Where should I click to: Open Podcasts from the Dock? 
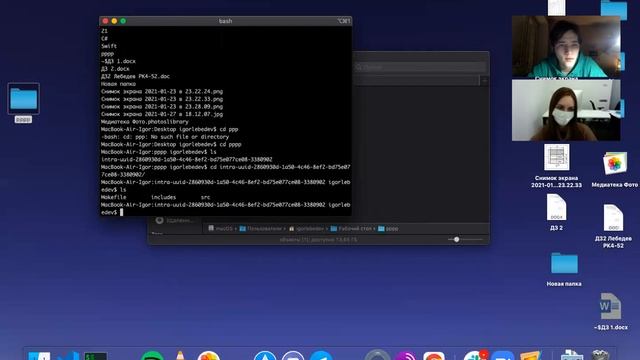(x=405, y=356)
